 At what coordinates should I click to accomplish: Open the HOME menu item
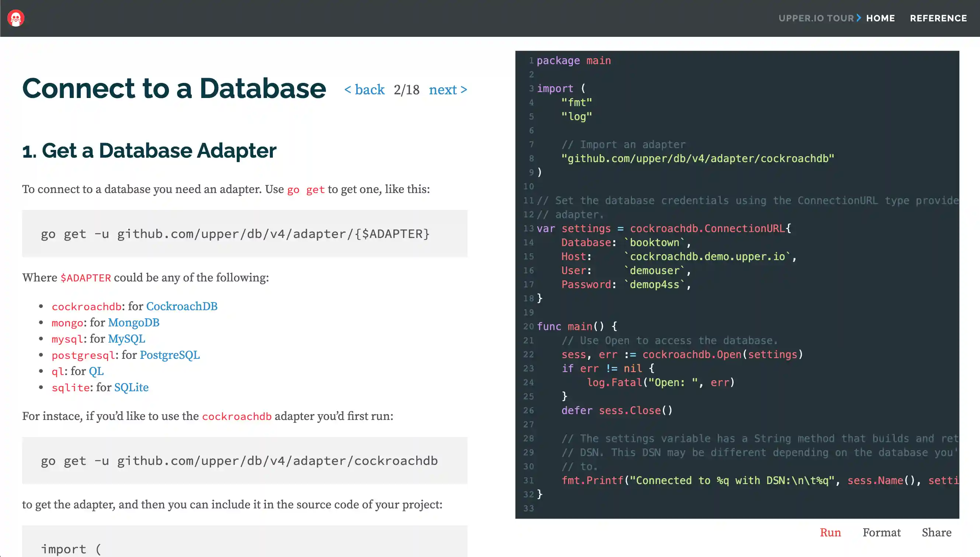[x=880, y=18]
